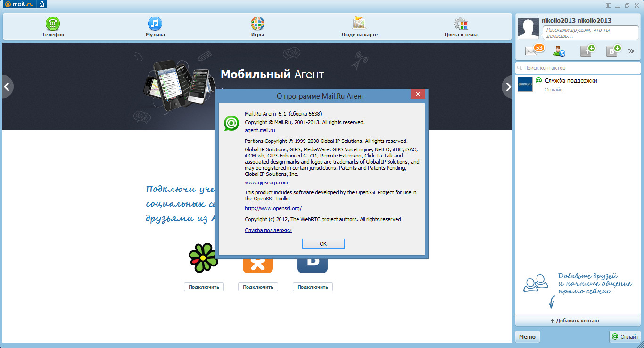Click the nikollo2013 nikollo2013 username
644x348 pixels.
tap(577, 20)
